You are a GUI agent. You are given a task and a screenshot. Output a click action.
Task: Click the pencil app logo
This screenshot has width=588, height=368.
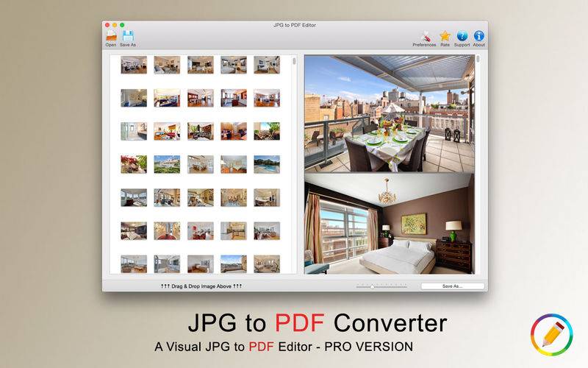coord(552,335)
